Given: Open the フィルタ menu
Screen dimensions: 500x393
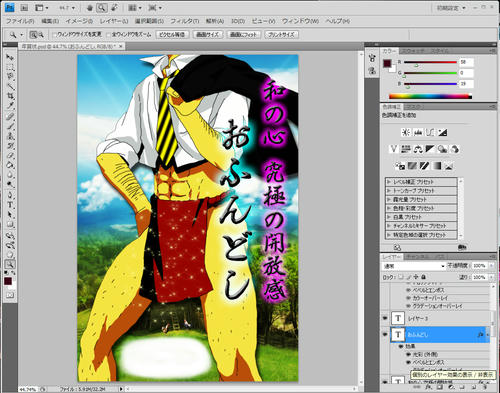Looking at the screenshot, I should (184, 21).
